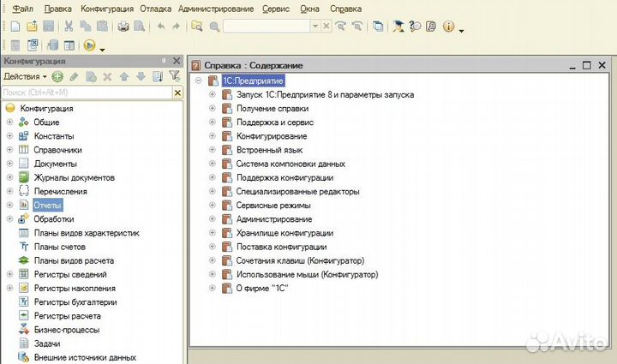Open the Действия dropdown menu

point(26,76)
